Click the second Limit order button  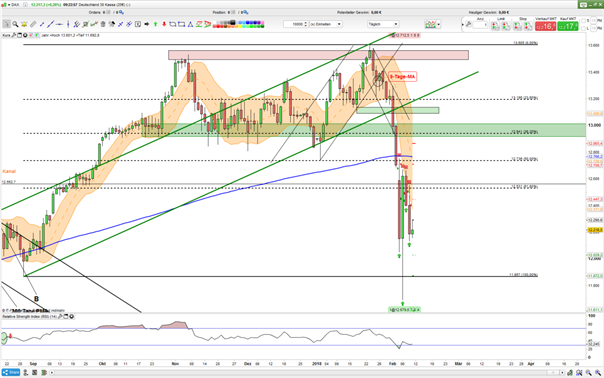tap(506, 26)
